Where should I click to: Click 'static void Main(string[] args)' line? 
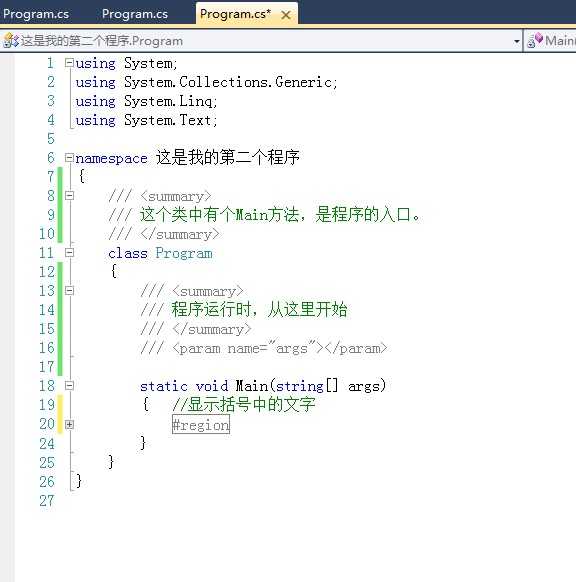[x=263, y=386]
